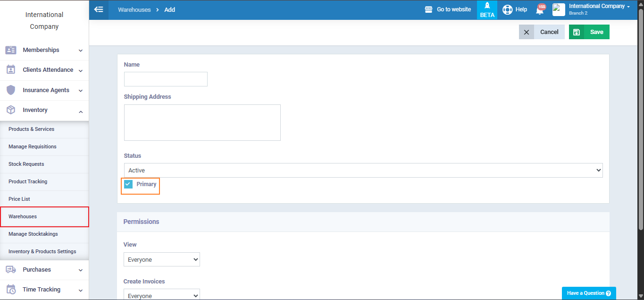The height and width of the screenshot is (300, 644).
Task: Collapse the Inventory menu section
Action: coord(81,111)
